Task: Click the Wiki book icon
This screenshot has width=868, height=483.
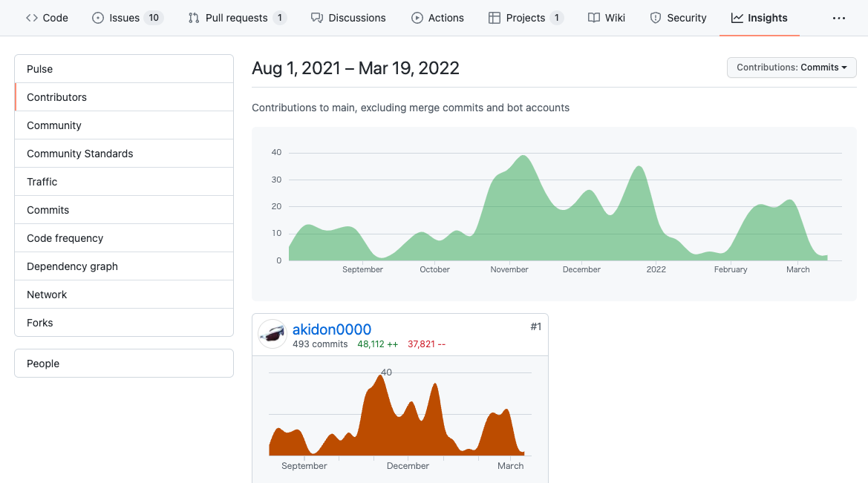Action: pos(593,18)
